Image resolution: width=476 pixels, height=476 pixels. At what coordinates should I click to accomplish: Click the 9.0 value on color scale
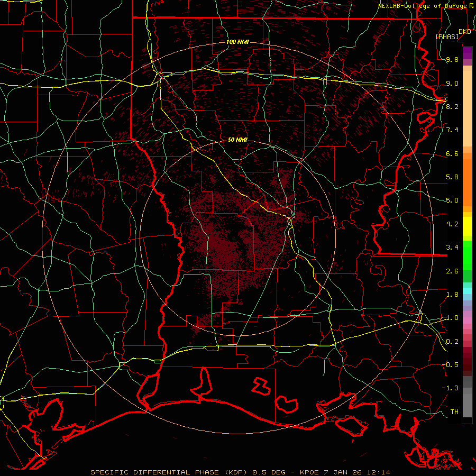click(x=452, y=83)
